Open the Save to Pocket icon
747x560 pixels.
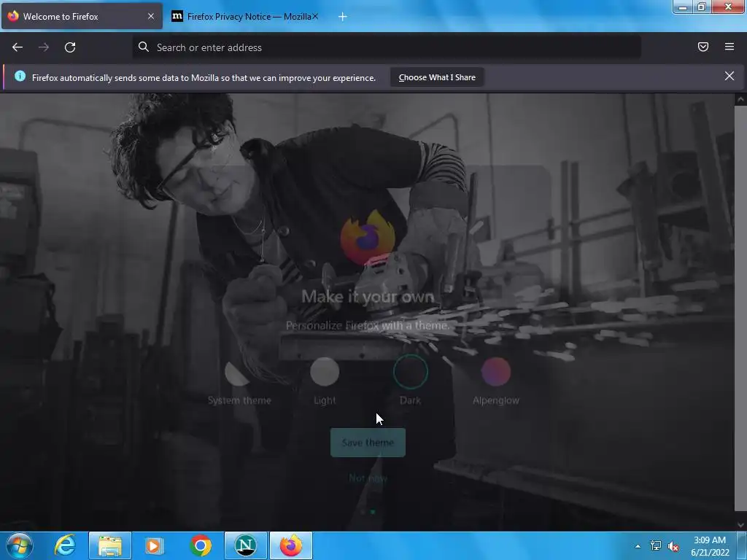point(703,47)
